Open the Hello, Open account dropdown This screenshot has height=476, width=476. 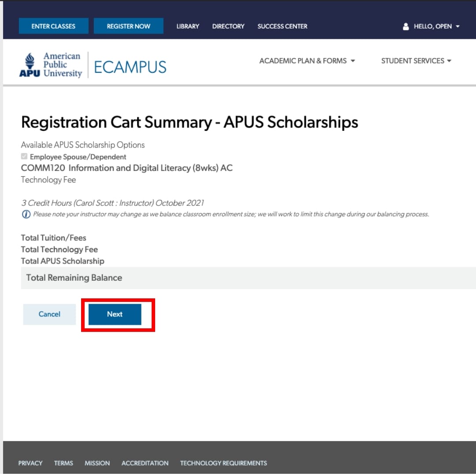pyautogui.click(x=436, y=26)
